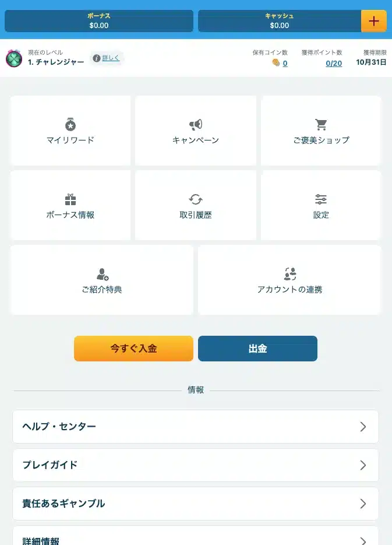Image resolution: width=392 pixels, height=545 pixels.
Task: Click the 詳しく details link
Action: (x=111, y=58)
